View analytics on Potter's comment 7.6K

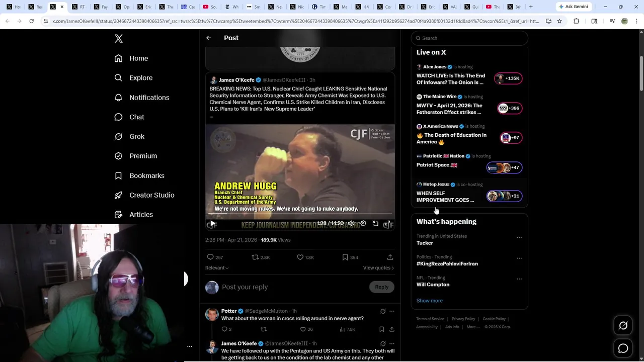[347, 329]
